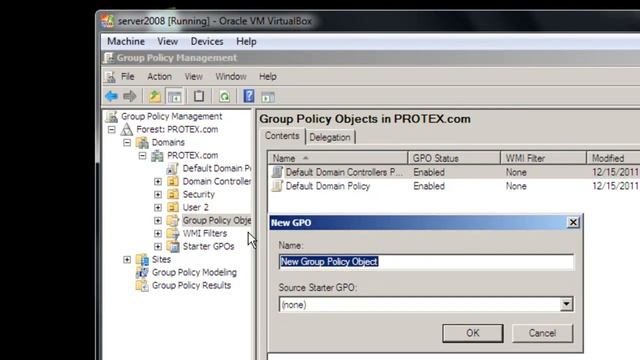This screenshot has height=360, width=640.
Task: Expand the Security OU node
Action: tap(158, 195)
